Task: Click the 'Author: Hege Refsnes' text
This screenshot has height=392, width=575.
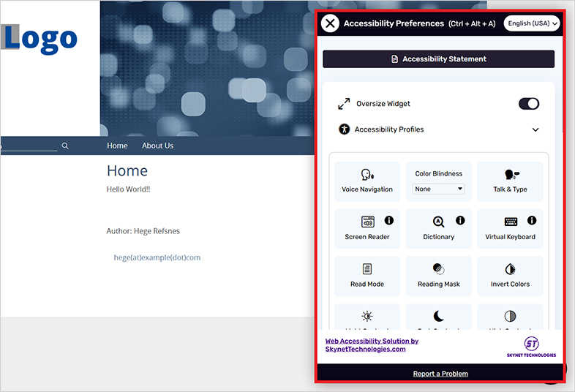Action: (x=143, y=231)
